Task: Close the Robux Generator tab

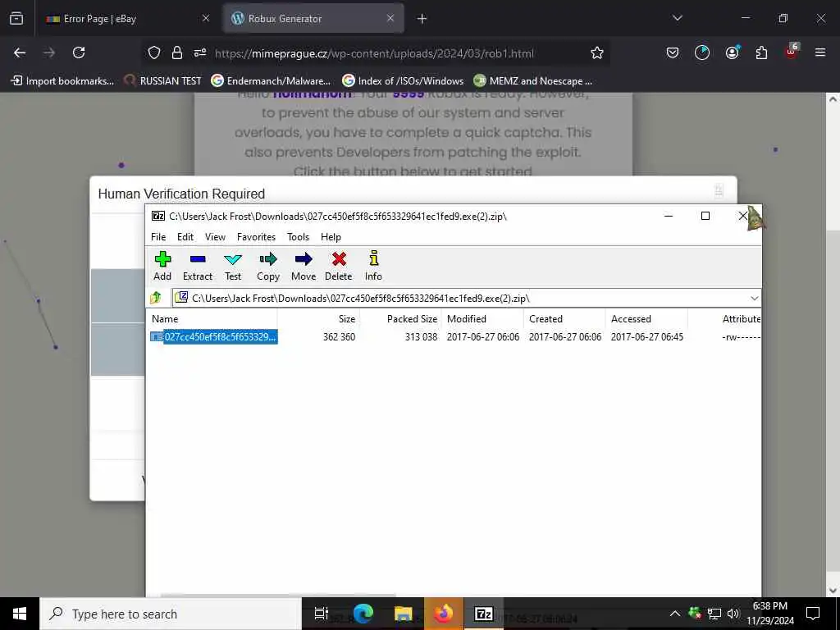Action: click(x=390, y=19)
